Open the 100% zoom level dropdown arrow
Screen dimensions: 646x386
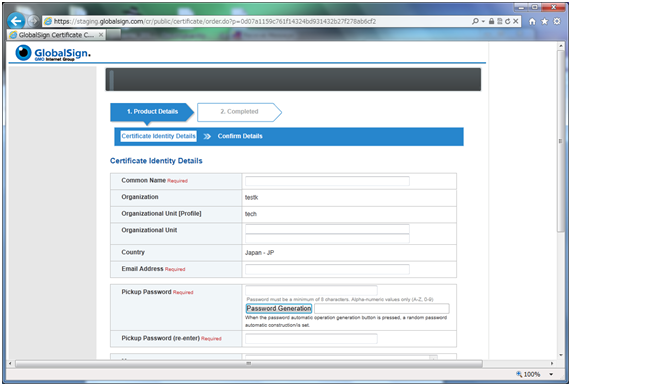click(551, 374)
